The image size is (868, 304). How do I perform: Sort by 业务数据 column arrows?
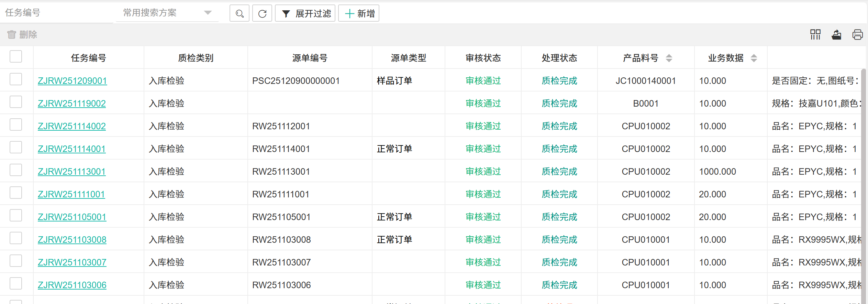pos(754,58)
